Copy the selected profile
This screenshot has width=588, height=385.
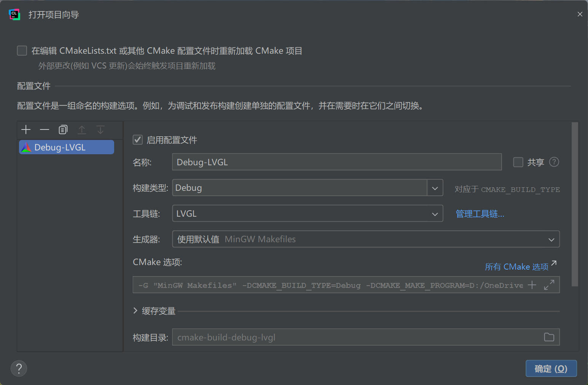pyautogui.click(x=63, y=130)
